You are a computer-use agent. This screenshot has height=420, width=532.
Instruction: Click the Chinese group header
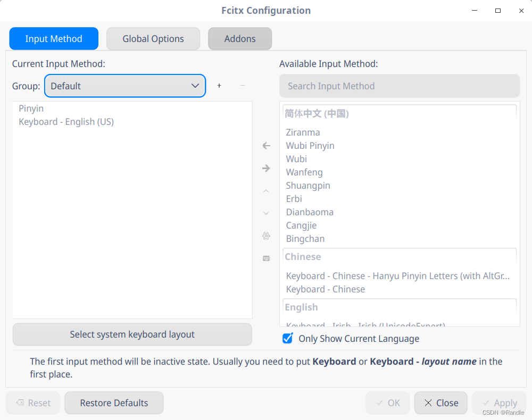pyautogui.click(x=400, y=257)
